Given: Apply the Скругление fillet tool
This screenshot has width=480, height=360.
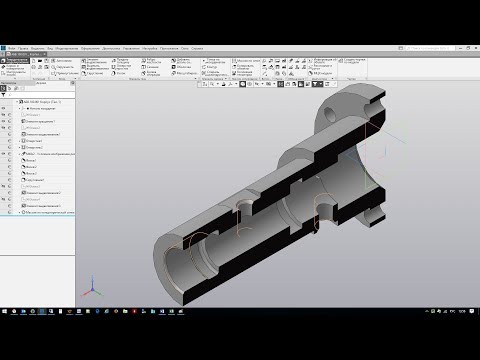Looking at the screenshot, I should tap(92, 73).
